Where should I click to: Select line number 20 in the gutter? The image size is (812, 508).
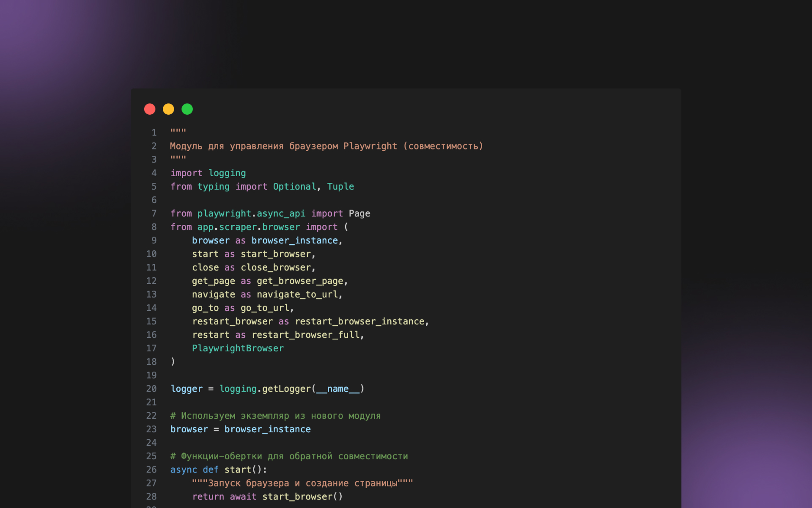tap(151, 389)
